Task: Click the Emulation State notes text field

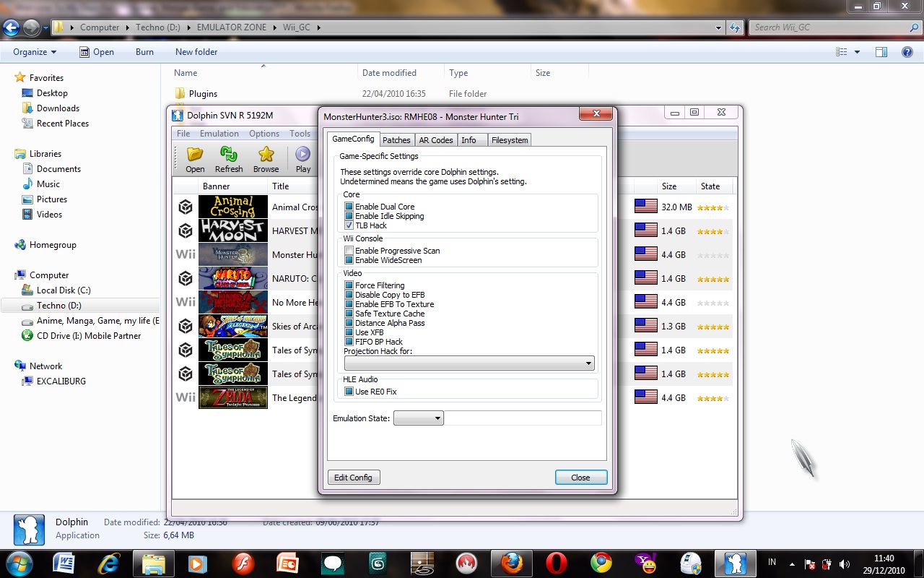Action: tap(523, 418)
